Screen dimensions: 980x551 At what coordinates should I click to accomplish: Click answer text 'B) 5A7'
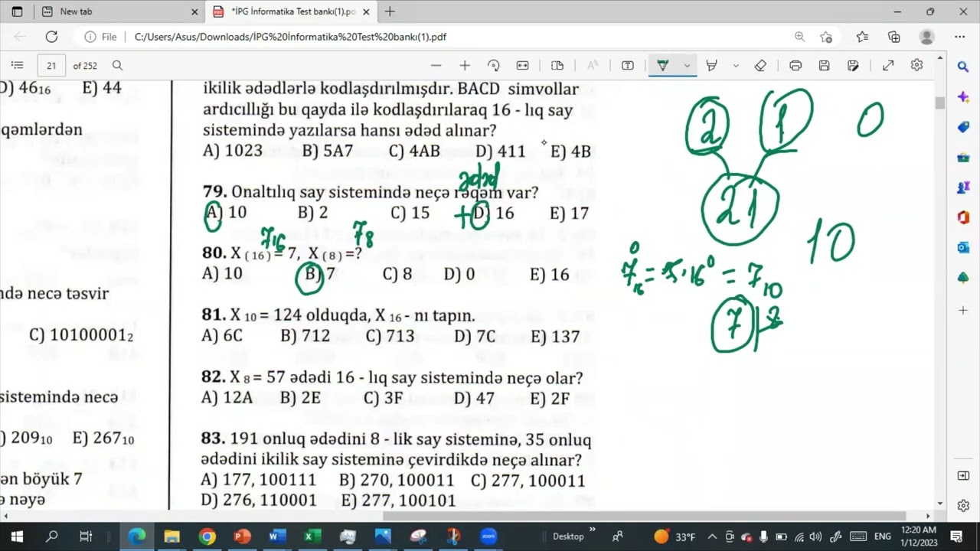coord(327,151)
